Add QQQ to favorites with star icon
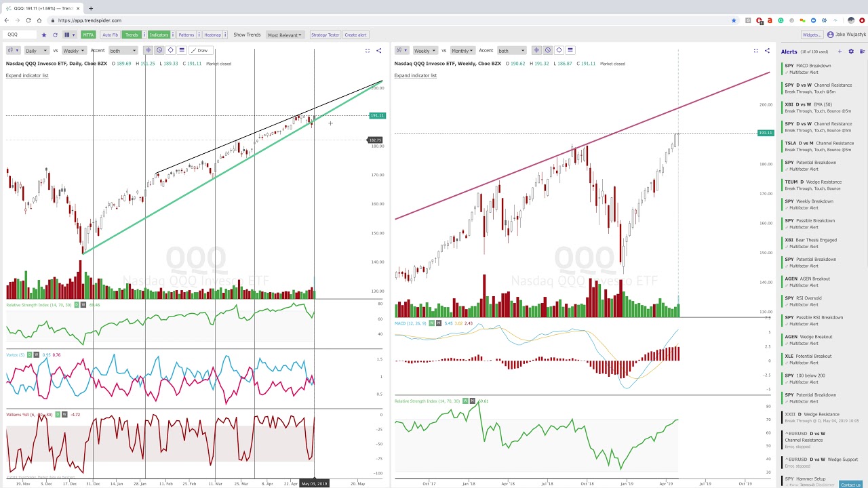Image resolution: width=868 pixels, height=488 pixels. pyautogui.click(x=44, y=35)
